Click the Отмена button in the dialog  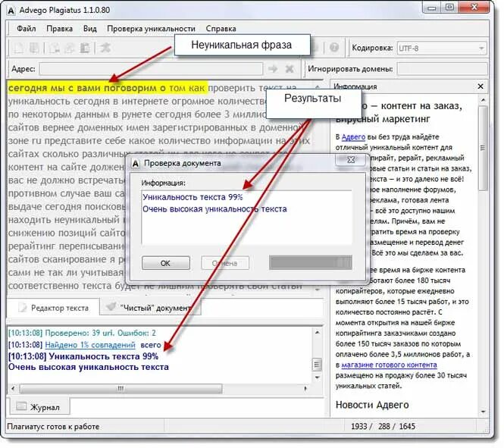click(x=225, y=263)
